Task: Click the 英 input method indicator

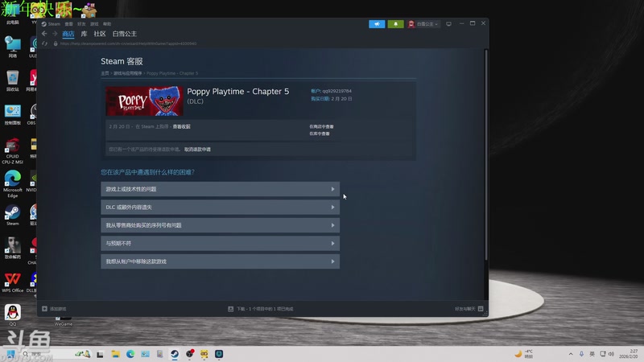Action: (x=592, y=354)
